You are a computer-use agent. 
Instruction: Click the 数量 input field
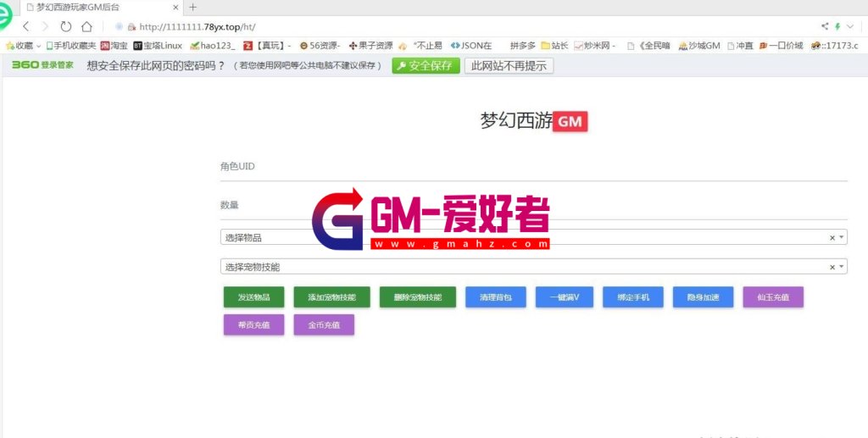[534, 205]
